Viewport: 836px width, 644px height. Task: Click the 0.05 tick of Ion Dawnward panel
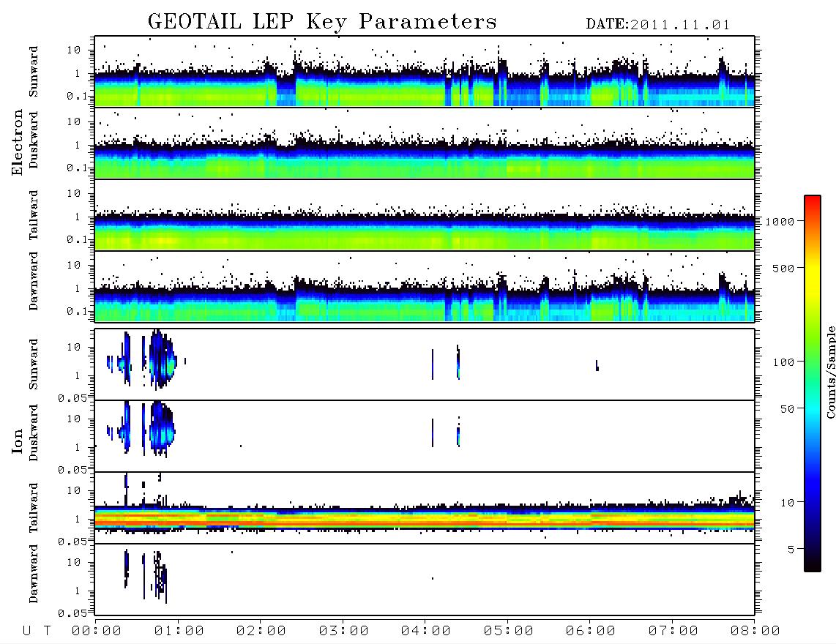72,613
